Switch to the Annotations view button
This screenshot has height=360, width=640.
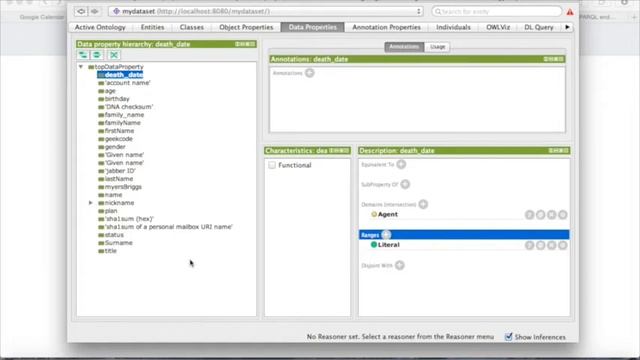(404, 47)
